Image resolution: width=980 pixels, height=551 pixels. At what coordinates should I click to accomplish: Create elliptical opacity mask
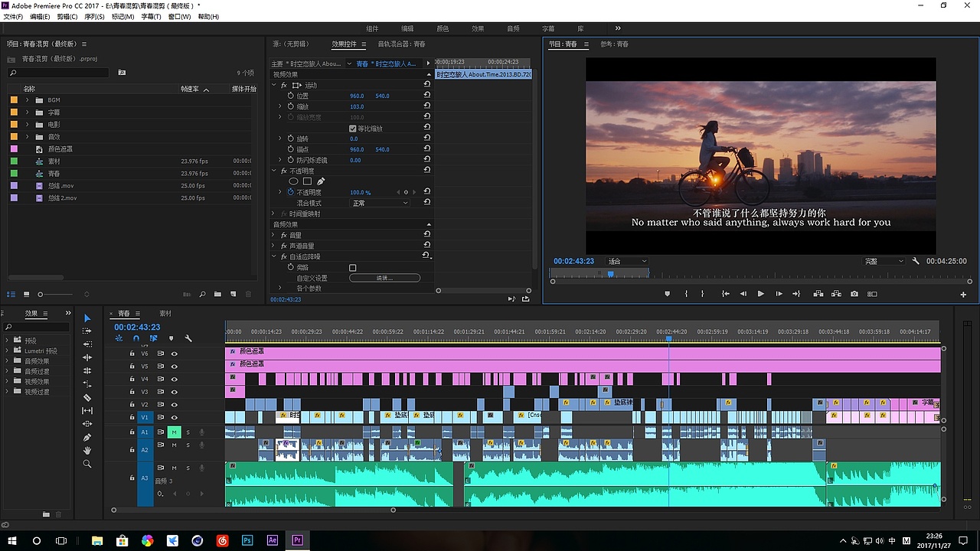[293, 181]
